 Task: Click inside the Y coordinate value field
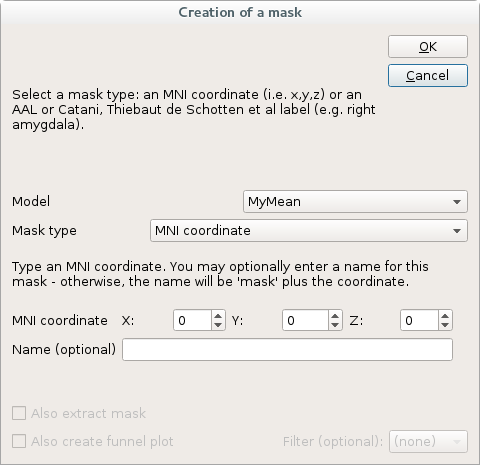click(305, 320)
